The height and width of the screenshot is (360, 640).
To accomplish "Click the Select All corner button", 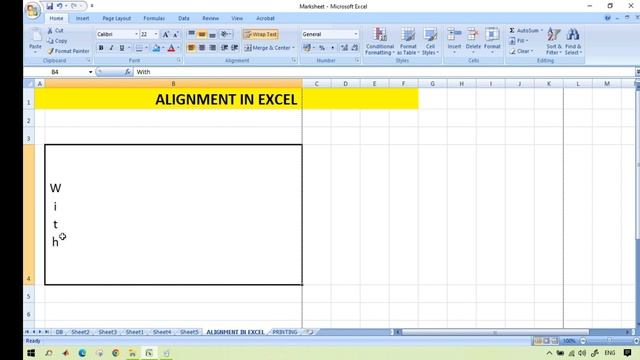I will click(x=29, y=84).
